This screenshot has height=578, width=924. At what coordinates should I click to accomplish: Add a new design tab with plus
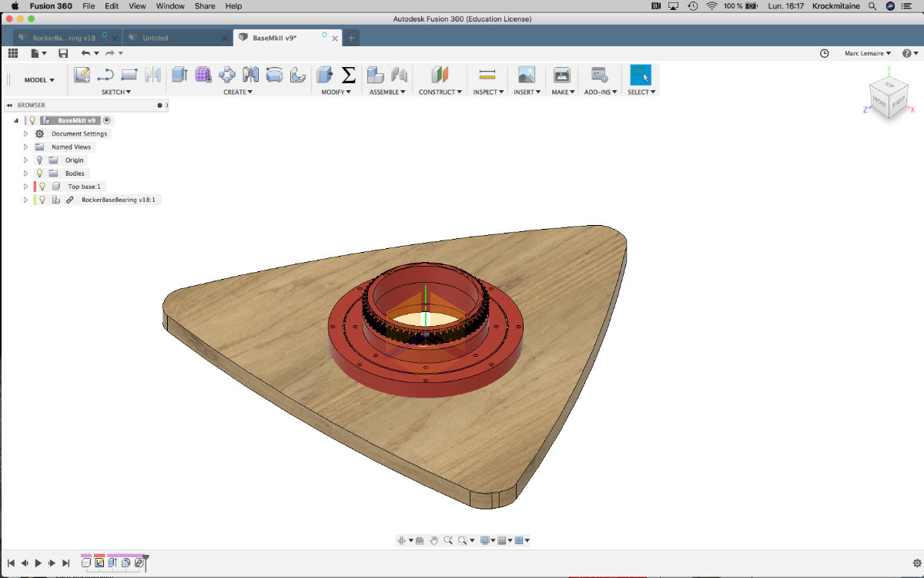[351, 38]
